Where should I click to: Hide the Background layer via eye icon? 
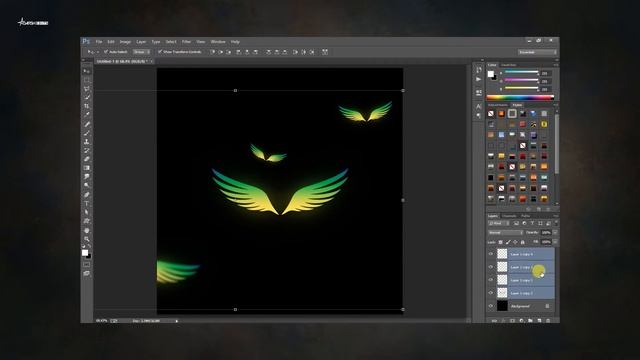[491, 306]
